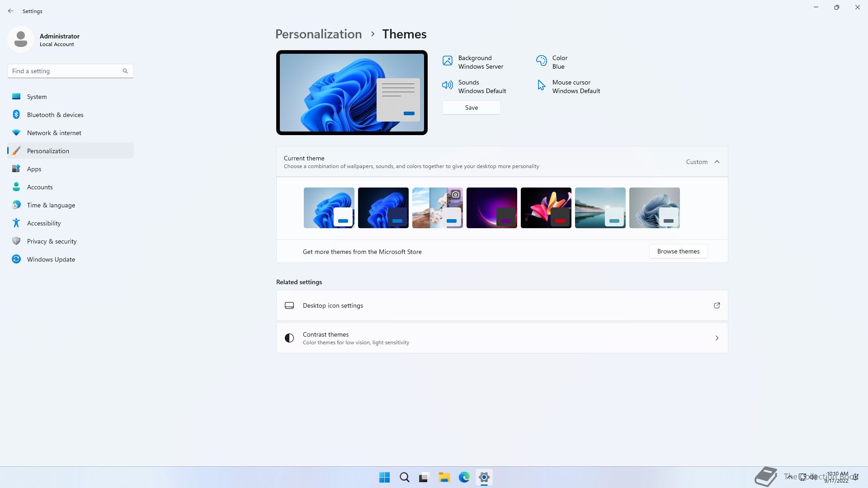Click the Find a setting search box
Viewport: 868px width, 488px height.
(x=71, y=71)
